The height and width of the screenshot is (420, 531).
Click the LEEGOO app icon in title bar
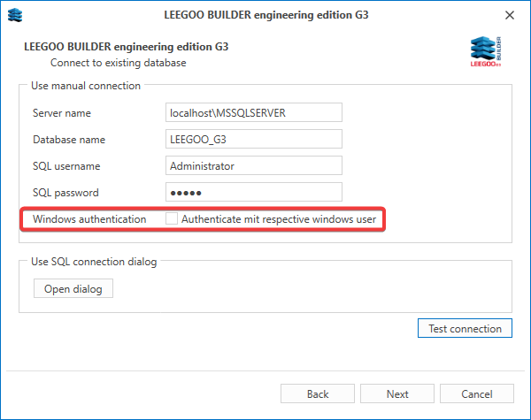[x=15, y=15]
